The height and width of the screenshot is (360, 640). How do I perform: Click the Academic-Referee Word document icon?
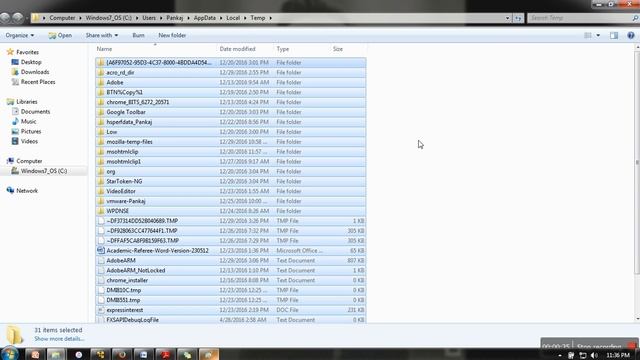101,250
